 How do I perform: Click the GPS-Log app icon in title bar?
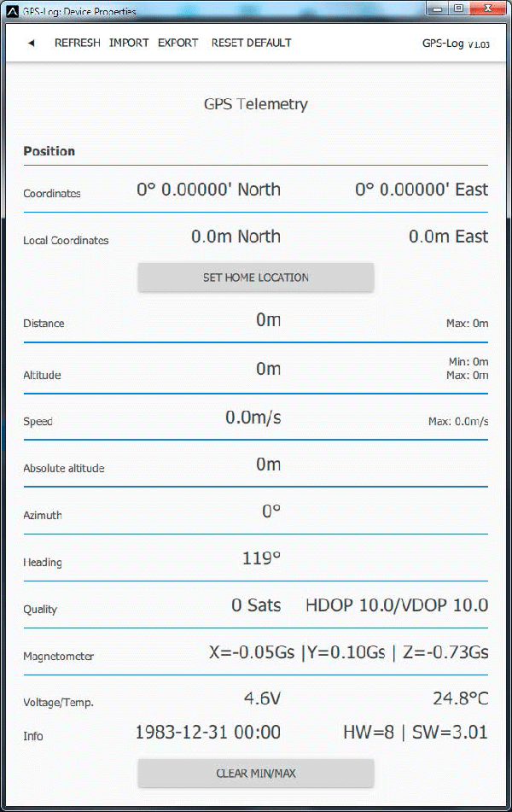pos(12,11)
